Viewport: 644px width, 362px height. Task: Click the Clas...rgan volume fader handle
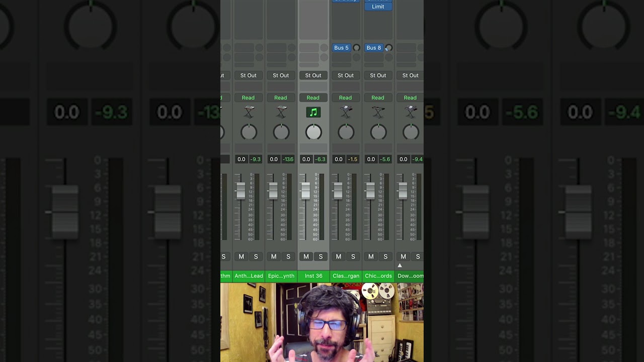(338, 191)
